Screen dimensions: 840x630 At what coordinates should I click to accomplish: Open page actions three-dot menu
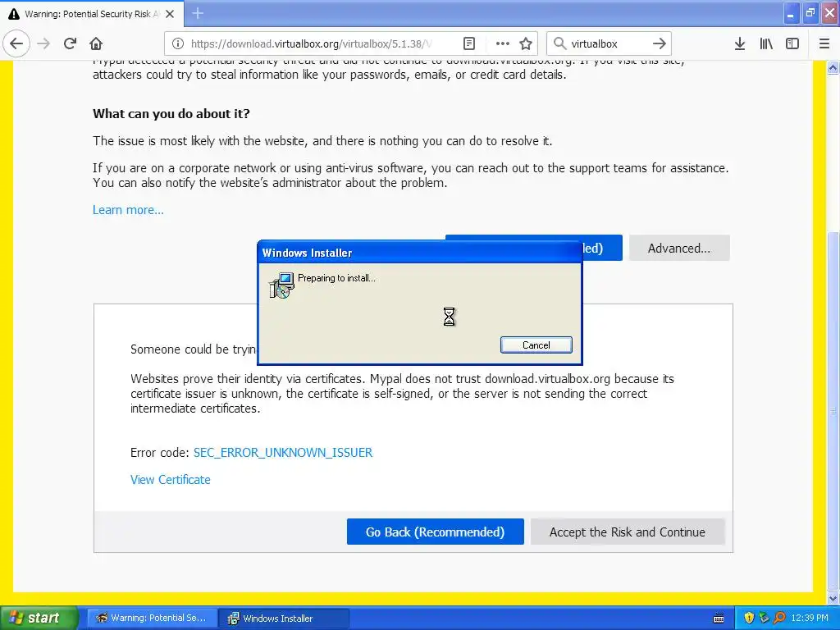[x=502, y=43]
